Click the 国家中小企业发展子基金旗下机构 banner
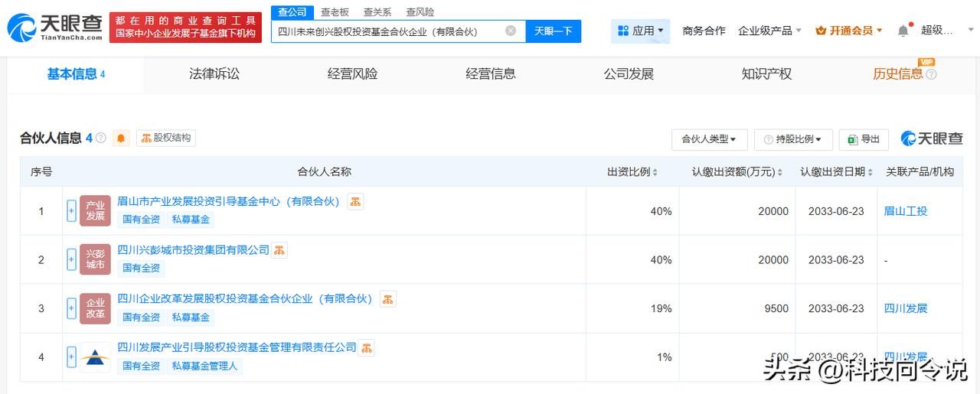980x394 pixels. [x=185, y=34]
